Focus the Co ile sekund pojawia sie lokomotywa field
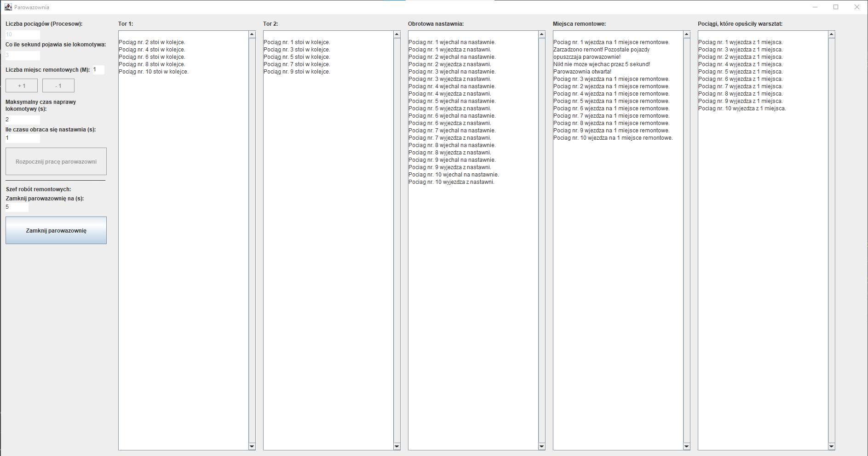Image resolution: width=868 pixels, height=456 pixels. 23,55
